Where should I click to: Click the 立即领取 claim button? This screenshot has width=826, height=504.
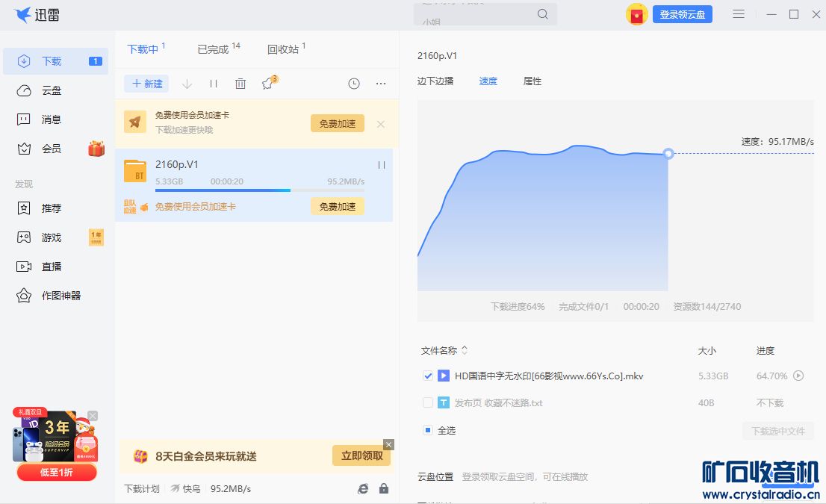362,455
